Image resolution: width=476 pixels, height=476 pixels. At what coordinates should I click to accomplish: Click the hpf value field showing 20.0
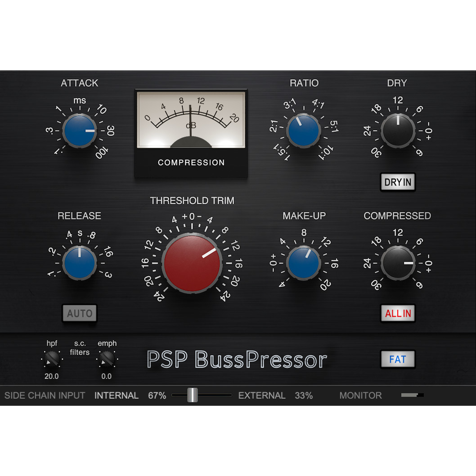coord(52,376)
